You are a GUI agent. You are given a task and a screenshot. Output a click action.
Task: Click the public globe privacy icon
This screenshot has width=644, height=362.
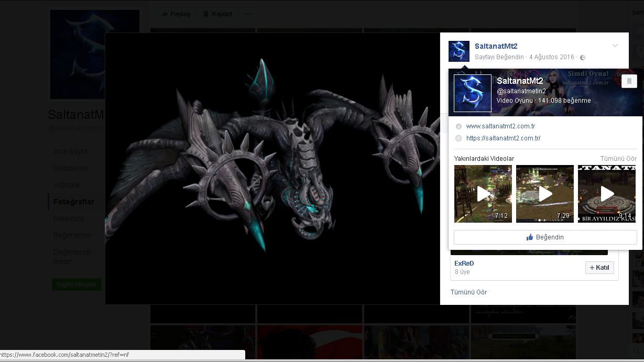[583, 57]
